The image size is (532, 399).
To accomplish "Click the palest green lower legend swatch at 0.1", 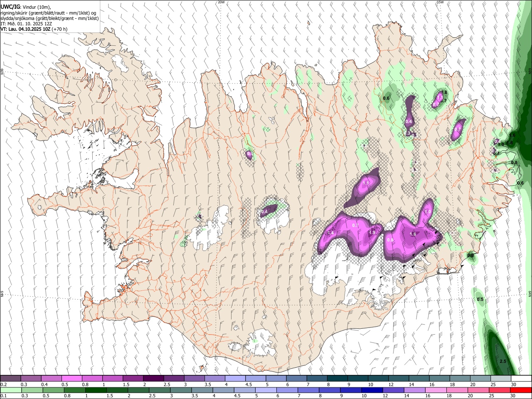I will [x=11, y=390].
